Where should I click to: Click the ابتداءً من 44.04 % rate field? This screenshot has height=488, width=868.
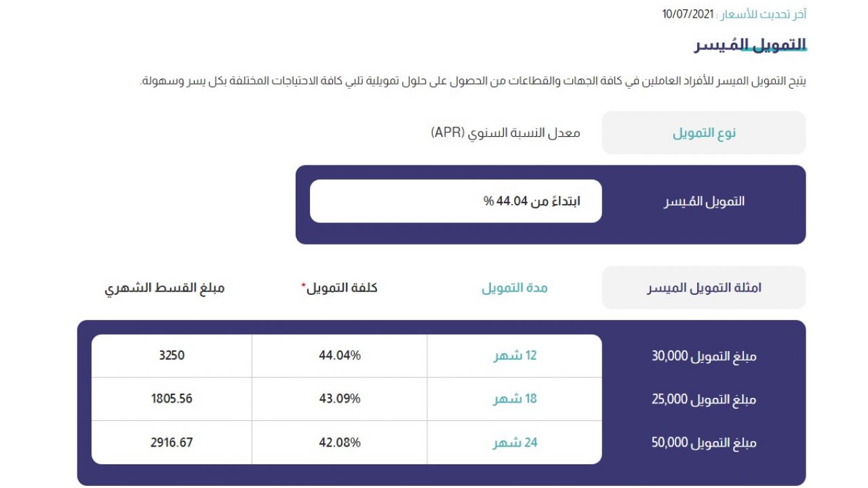(456, 201)
